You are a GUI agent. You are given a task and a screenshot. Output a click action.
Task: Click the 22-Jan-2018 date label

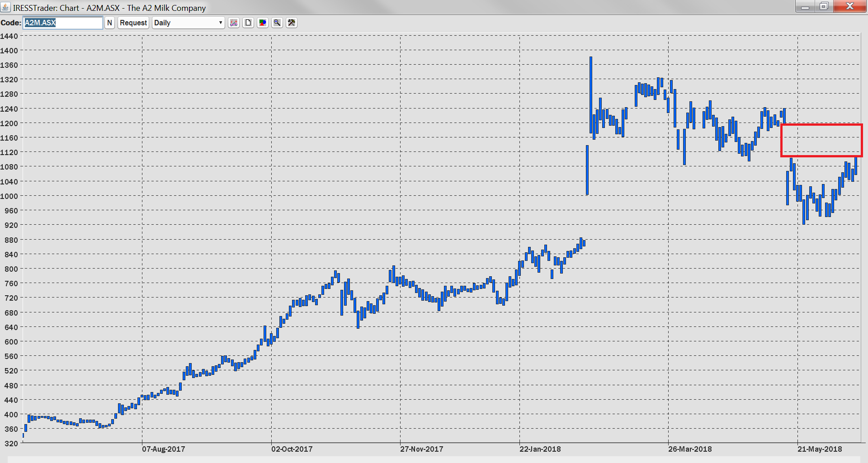click(540, 449)
